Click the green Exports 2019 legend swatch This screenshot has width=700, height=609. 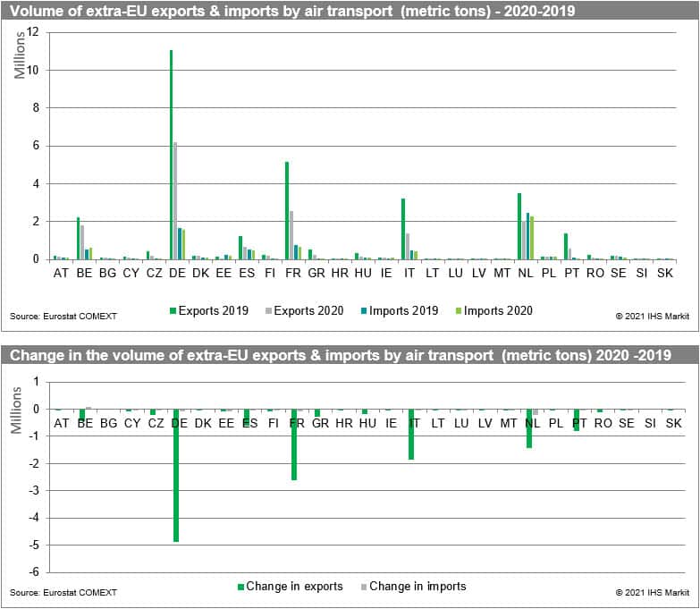[x=173, y=311]
